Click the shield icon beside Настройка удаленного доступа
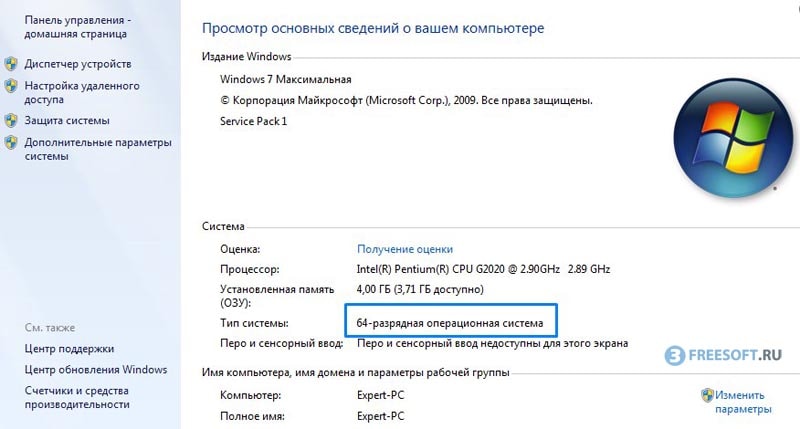The width and height of the screenshot is (800, 429). point(11,86)
